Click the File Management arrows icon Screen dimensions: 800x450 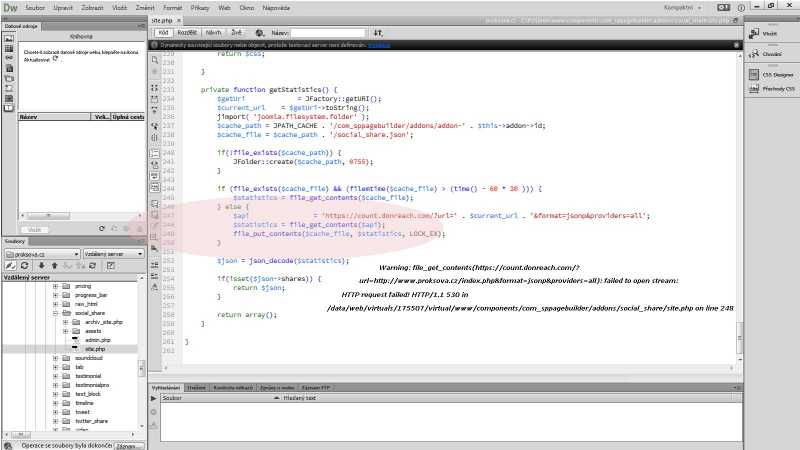tap(378, 33)
